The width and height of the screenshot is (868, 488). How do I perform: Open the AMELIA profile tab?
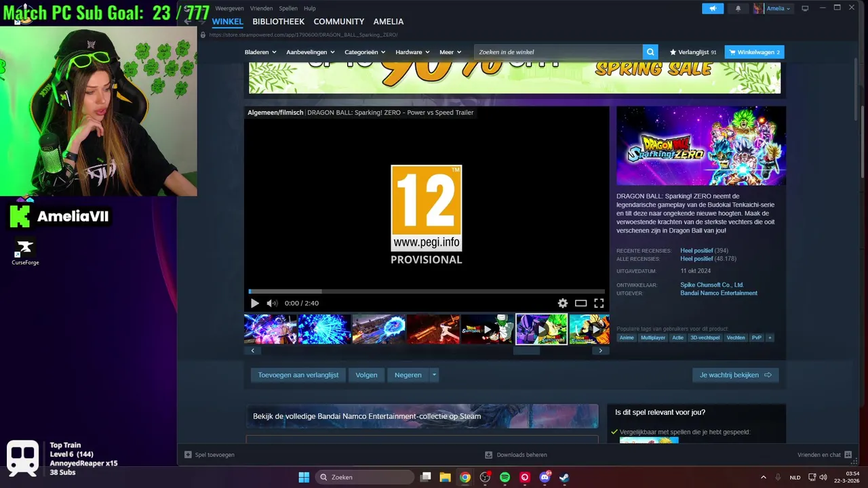pyautogui.click(x=389, y=22)
